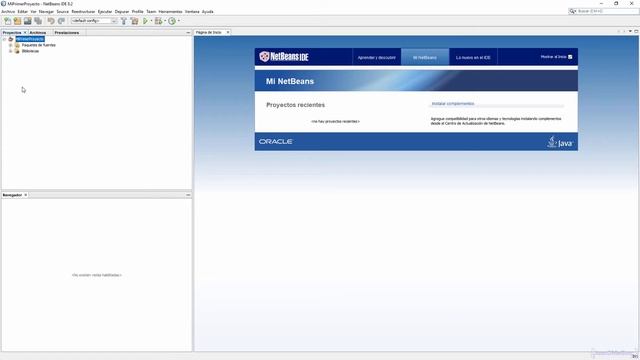Image resolution: width=640 pixels, height=360 pixels.
Task: Click the Build Project hammer icon
Action: (124, 21)
